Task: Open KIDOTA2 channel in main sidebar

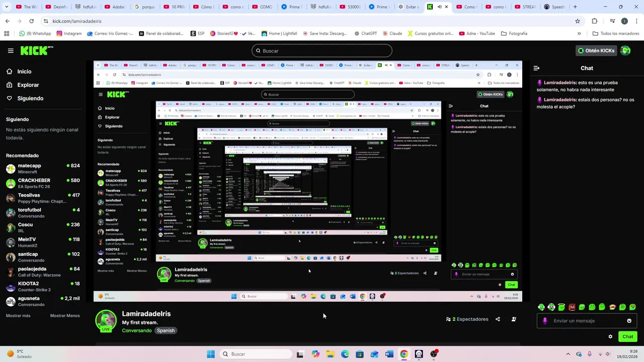Action: coord(43,287)
